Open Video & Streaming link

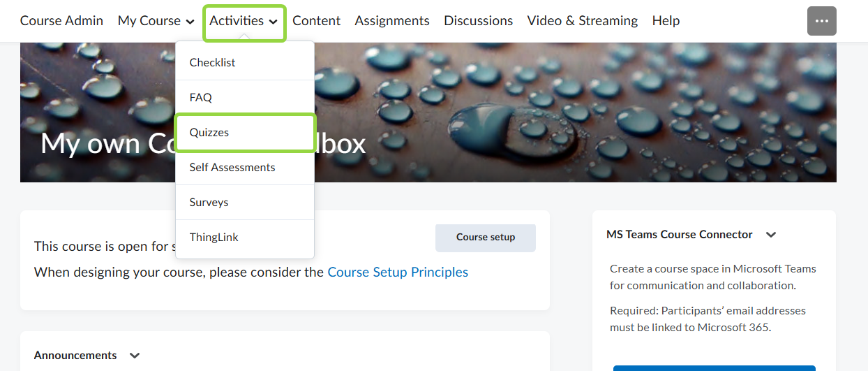point(583,21)
